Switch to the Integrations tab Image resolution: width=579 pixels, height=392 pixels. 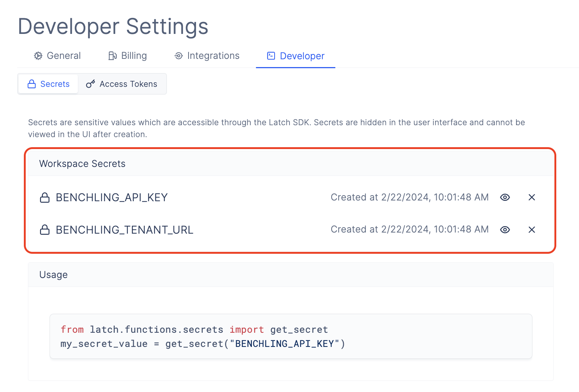tap(207, 56)
